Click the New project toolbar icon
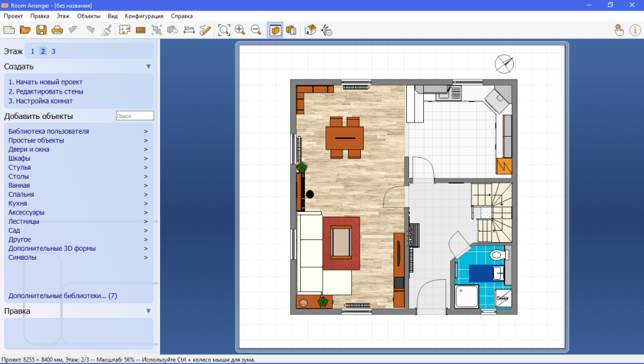 click(x=9, y=30)
